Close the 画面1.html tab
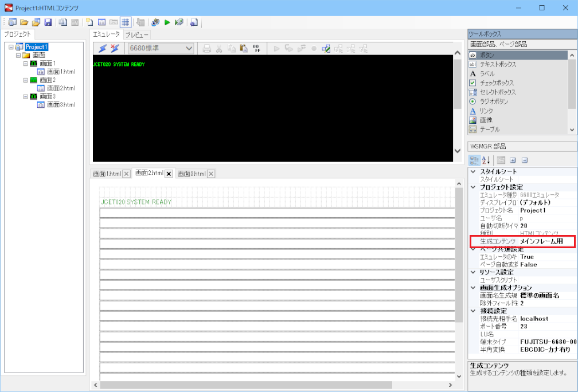This screenshot has height=392, width=578. [126, 174]
